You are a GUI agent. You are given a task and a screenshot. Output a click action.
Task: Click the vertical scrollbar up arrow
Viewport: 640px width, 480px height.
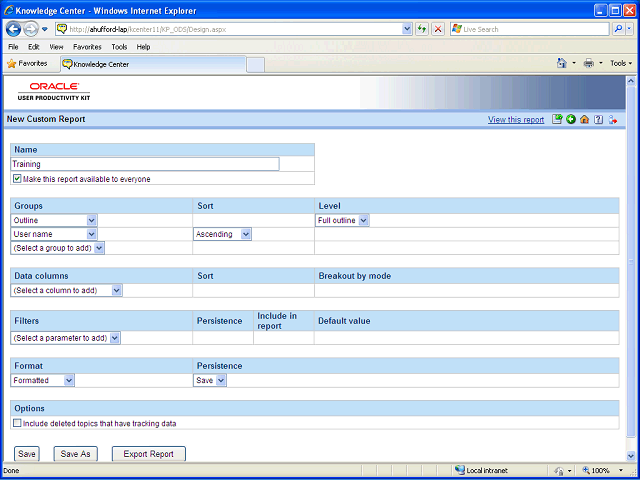[630, 81]
